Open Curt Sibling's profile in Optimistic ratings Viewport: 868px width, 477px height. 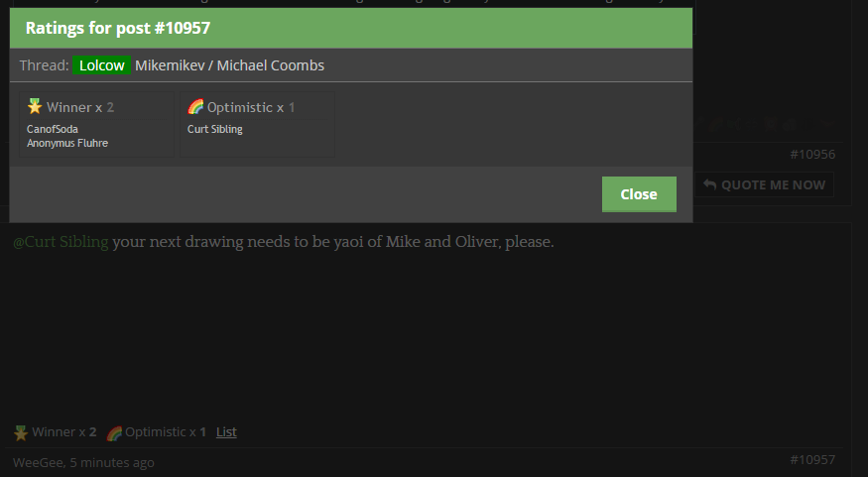click(215, 129)
